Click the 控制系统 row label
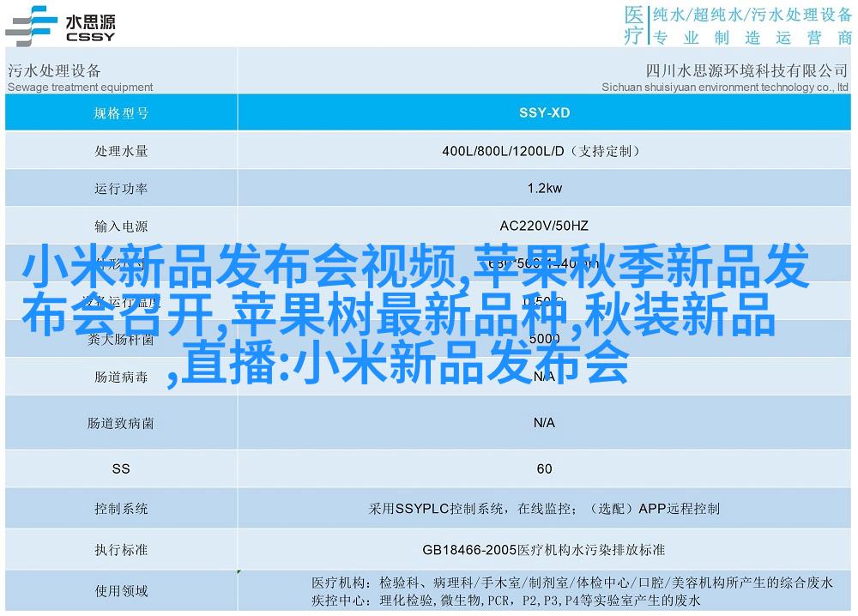Screen dimensions: 858x616 121,509
